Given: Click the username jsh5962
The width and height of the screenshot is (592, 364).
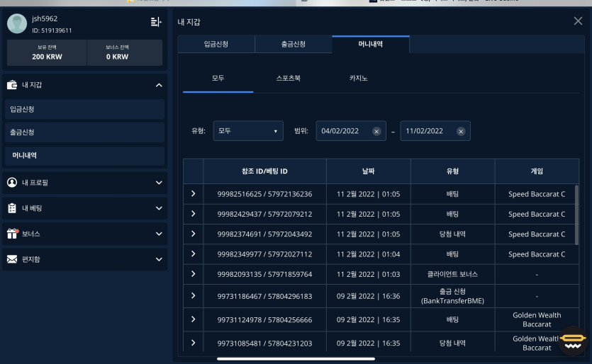Looking at the screenshot, I should point(45,18).
